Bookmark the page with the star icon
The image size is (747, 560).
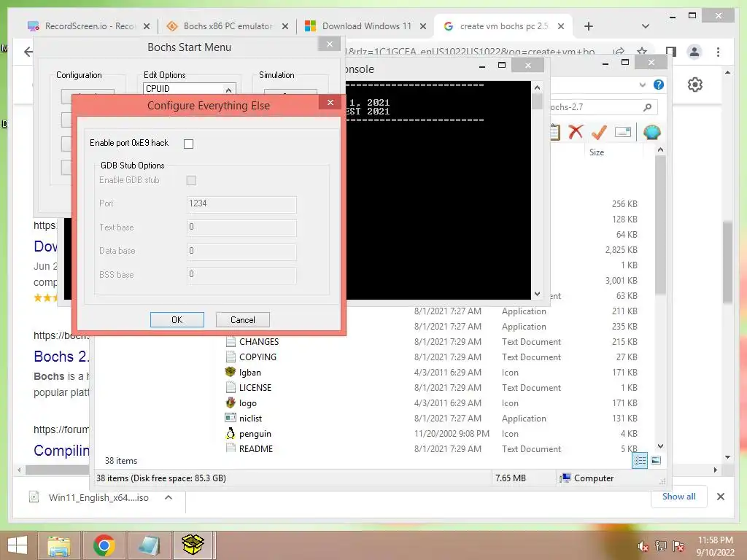642,52
